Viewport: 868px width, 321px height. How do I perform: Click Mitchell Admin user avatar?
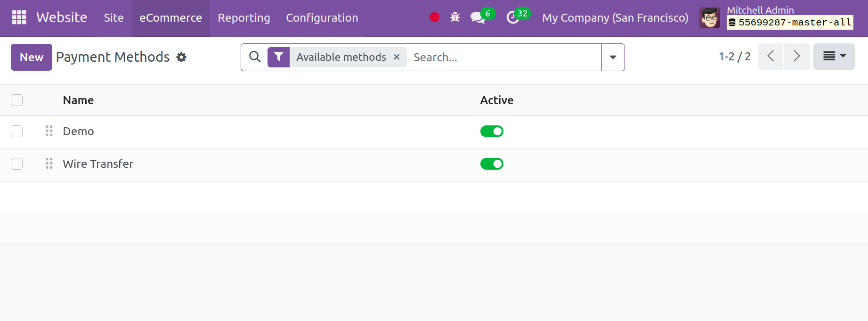pyautogui.click(x=709, y=18)
